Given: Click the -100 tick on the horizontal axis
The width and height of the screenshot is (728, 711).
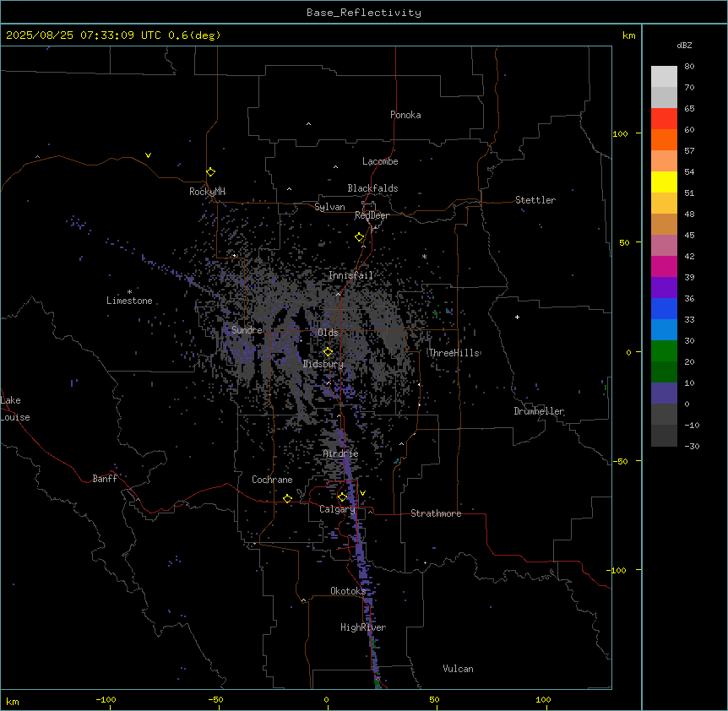Looking at the screenshot, I should pyautogui.click(x=106, y=699).
